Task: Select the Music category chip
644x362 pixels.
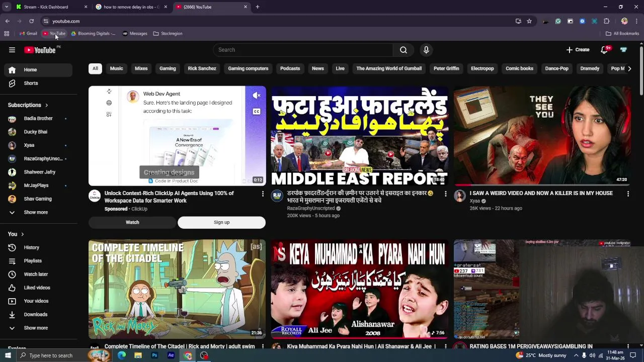Action: (116, 68)
